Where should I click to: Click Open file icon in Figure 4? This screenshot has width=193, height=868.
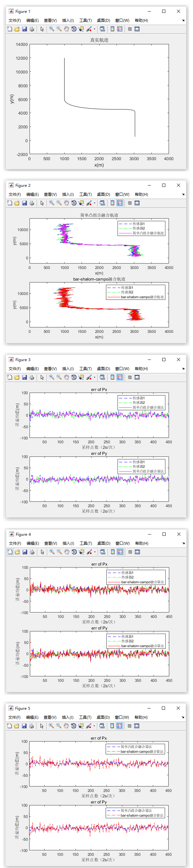pos(17,552)
